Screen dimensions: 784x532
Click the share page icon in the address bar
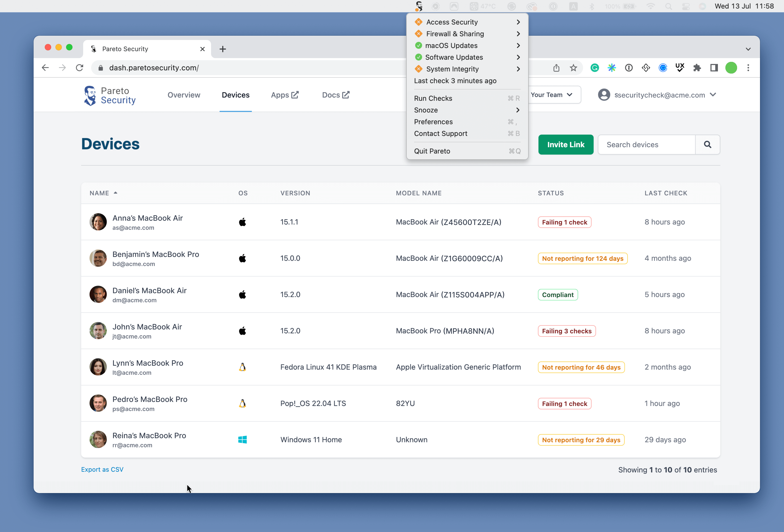(x=556, y=68)
